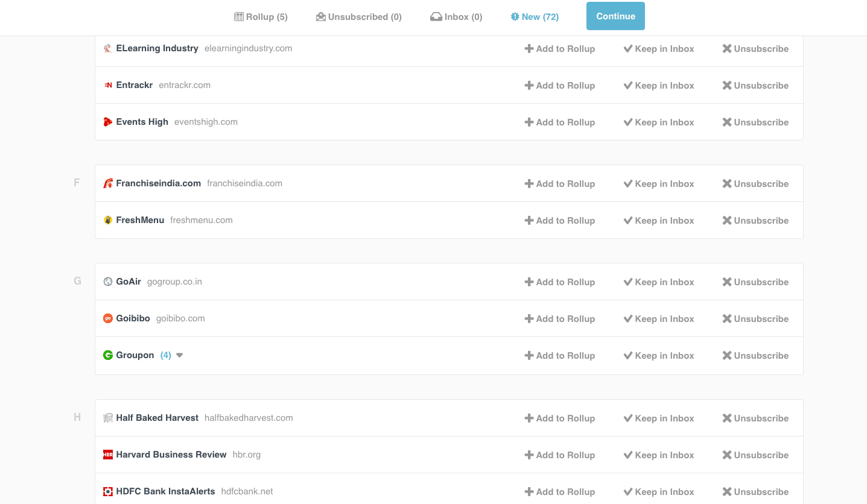Keep Franchiseindia.com in Inbox
The height and width of the screenshot is (504, 867).
659,184
